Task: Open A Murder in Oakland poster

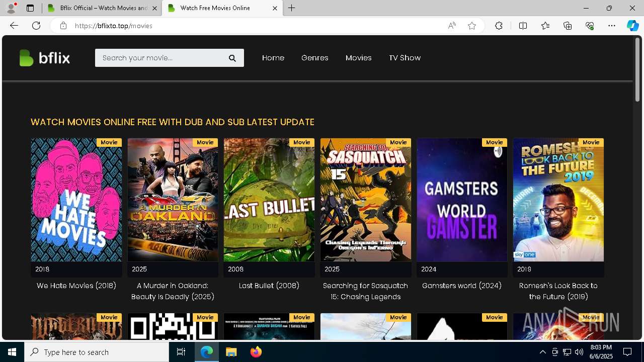Action: click(x=173, y=200)
